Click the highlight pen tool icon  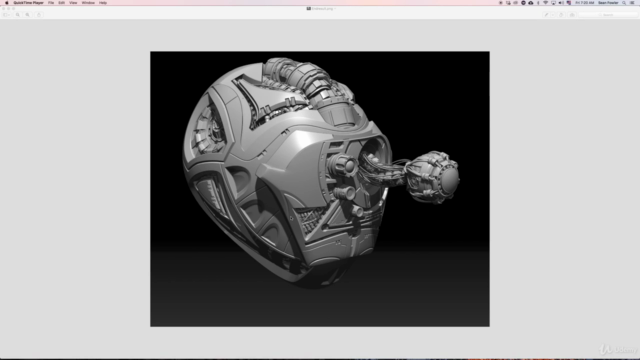[546, 15]
